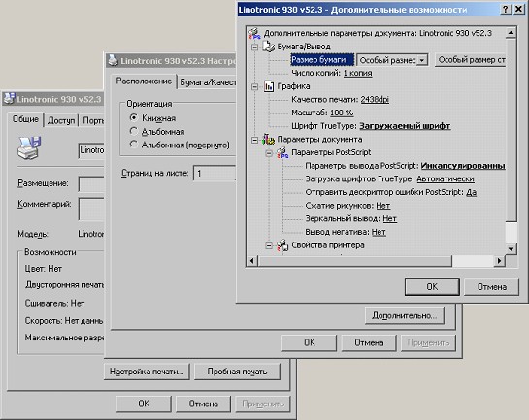This screenshot has width=529, height=420.
Task: Click the Шрифт TrueType value Загружаемый шрифт
Action: [405, 126]
